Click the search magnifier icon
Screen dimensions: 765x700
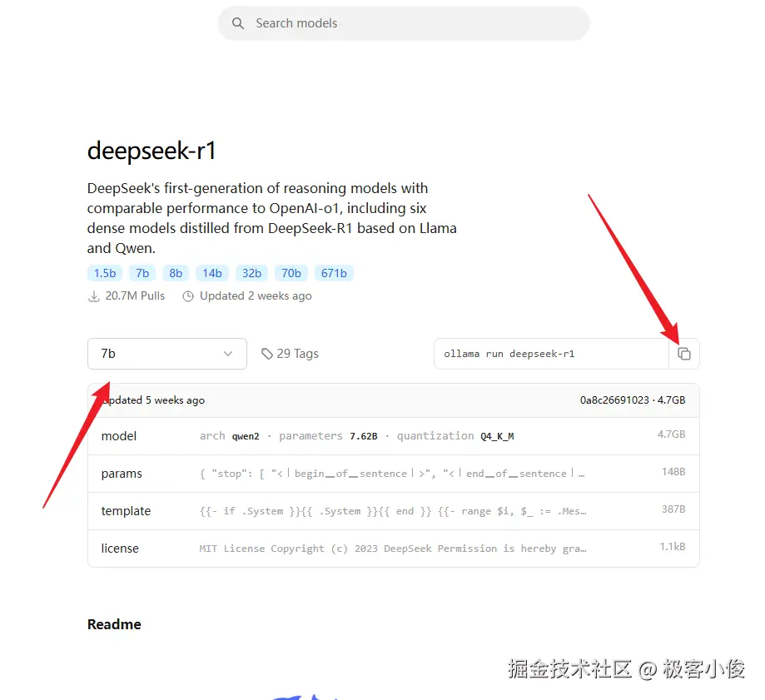(x=237, y=23)
